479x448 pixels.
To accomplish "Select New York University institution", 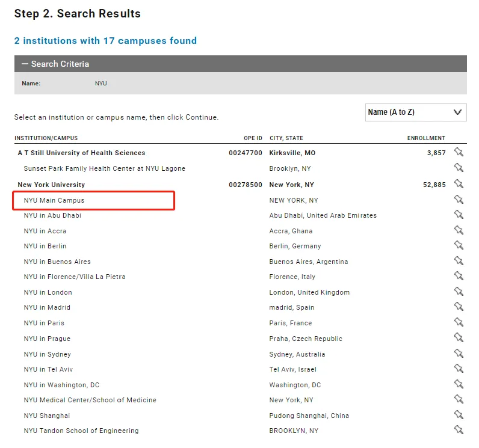I will [x=51, y=185].
